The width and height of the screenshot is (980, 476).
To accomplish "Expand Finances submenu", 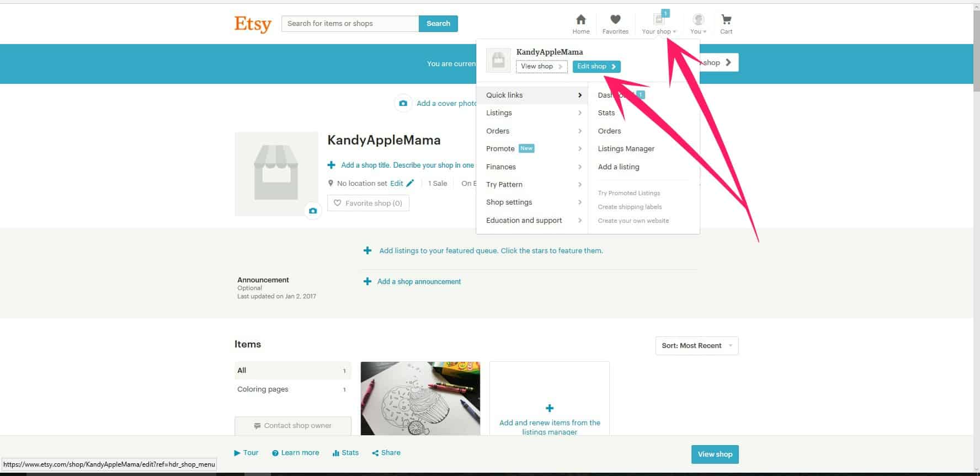I will click(x=532, y=167).
